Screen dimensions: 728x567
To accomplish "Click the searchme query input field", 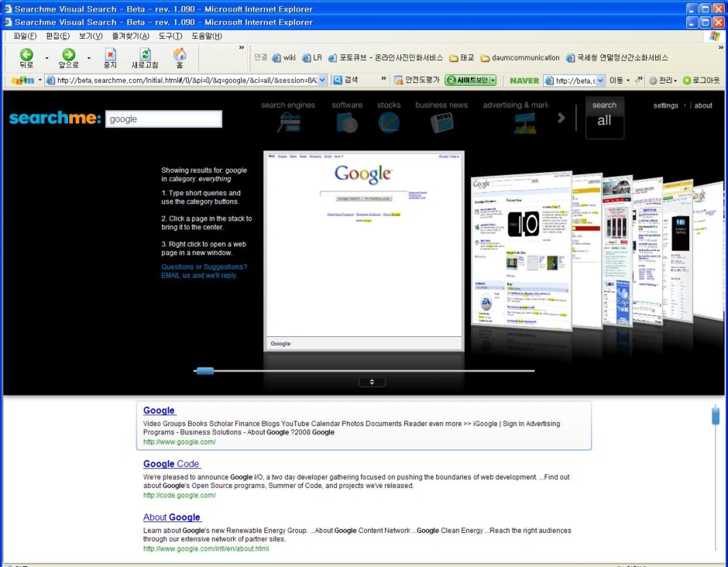I will pos(163,119).
